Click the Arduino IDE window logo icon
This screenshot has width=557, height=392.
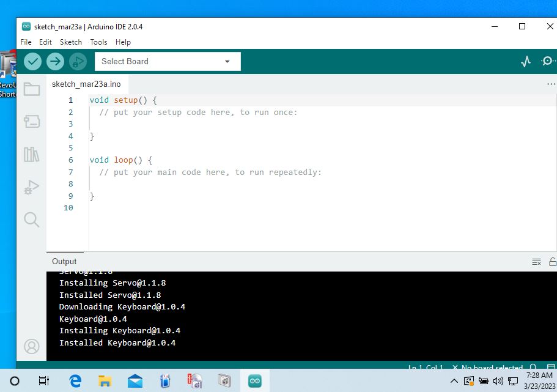click(x=26, y=27)
